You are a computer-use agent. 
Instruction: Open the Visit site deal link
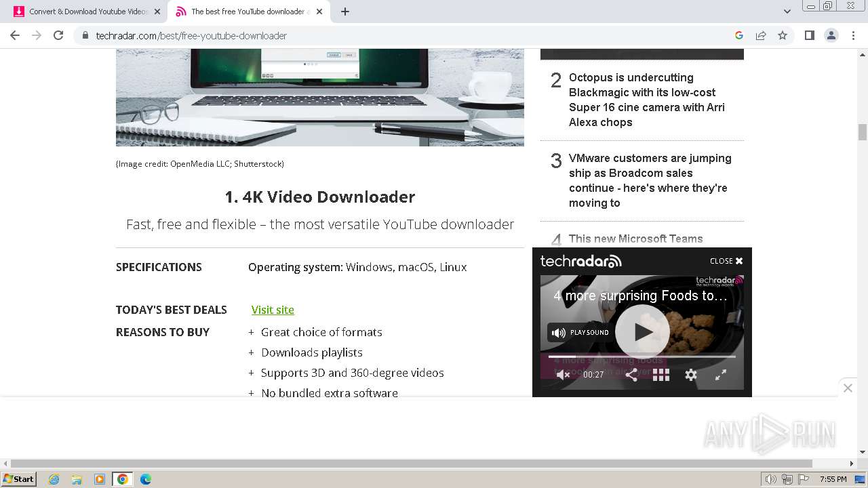[x=273, y=310]
